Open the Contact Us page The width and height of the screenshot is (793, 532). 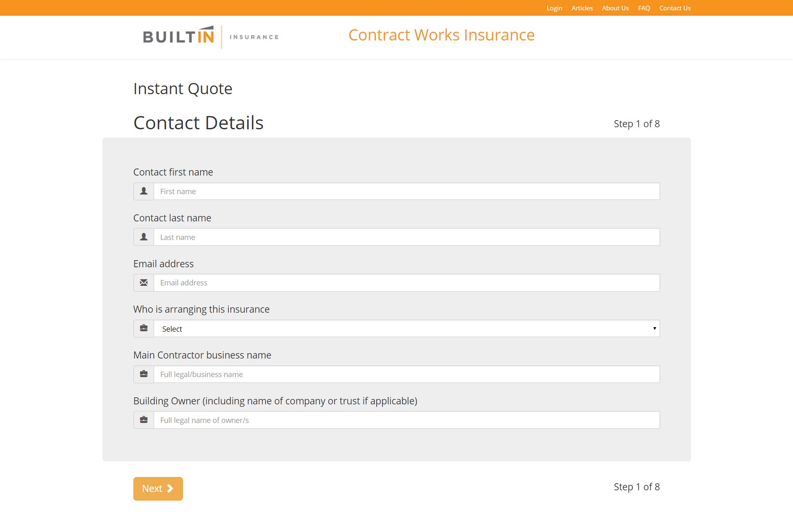674,8
